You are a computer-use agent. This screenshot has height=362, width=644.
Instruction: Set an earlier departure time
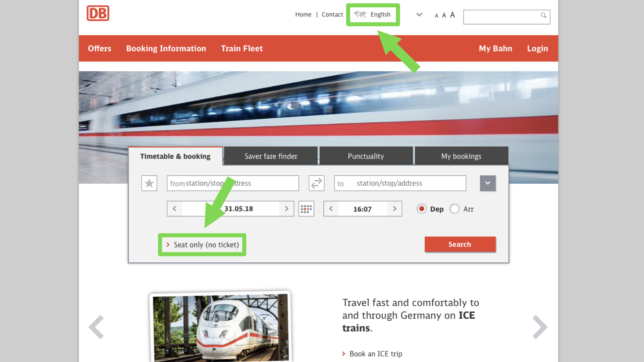pos(331,209)
